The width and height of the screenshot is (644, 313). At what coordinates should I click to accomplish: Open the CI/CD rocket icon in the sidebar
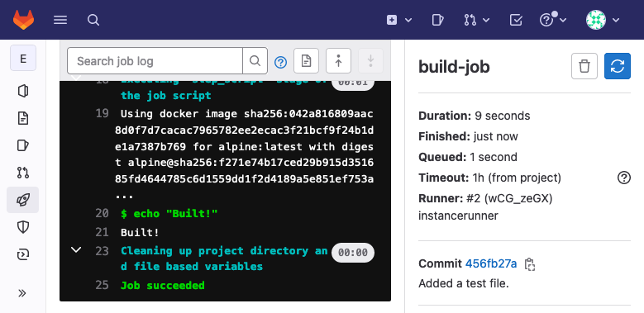(23, 200)
